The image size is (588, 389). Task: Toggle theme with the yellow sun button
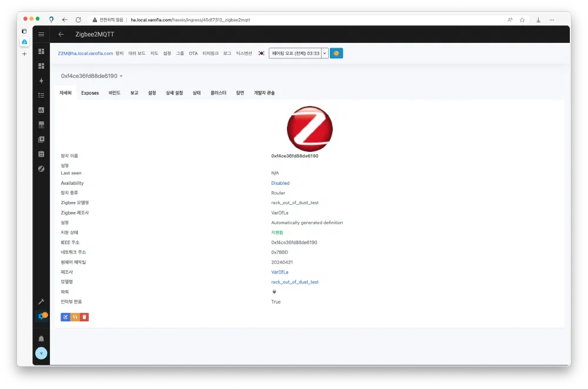(x=336, y=54)
